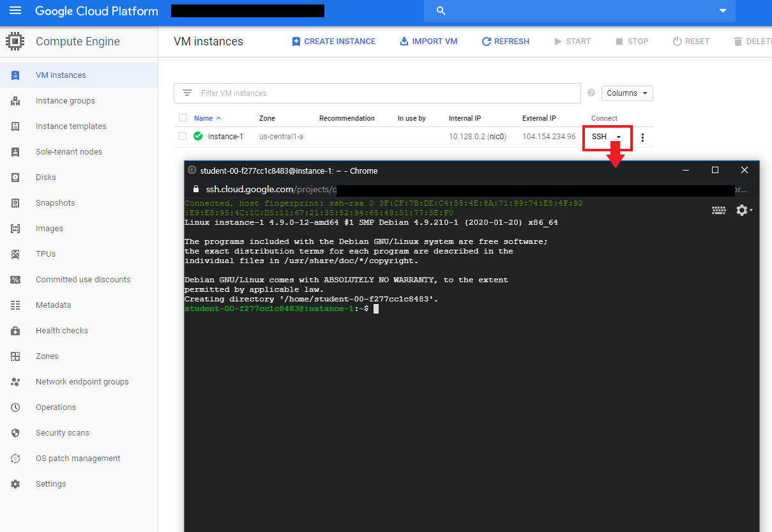Click the Security scans shield icon
Screen dimensions: 772x532
15,433
